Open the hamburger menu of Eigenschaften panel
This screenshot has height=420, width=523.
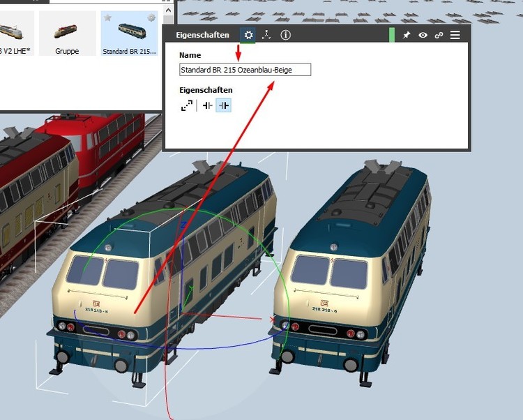455,35
